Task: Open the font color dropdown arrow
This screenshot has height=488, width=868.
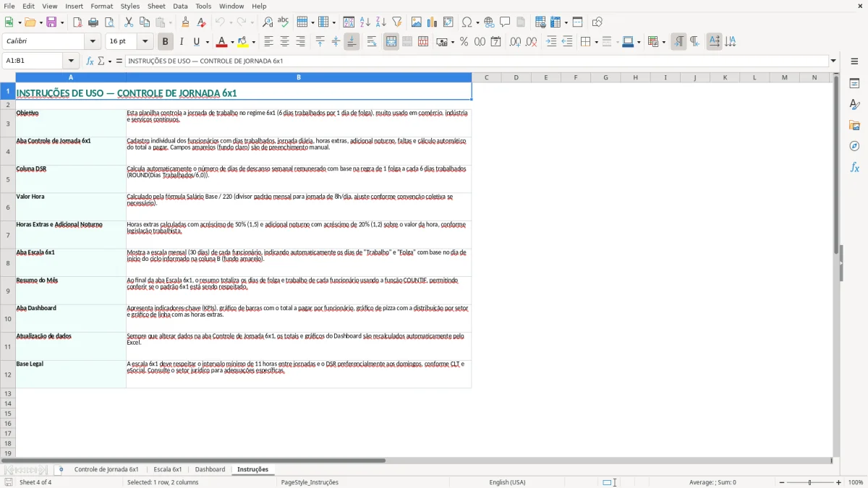Action: (x=232, y=42)
